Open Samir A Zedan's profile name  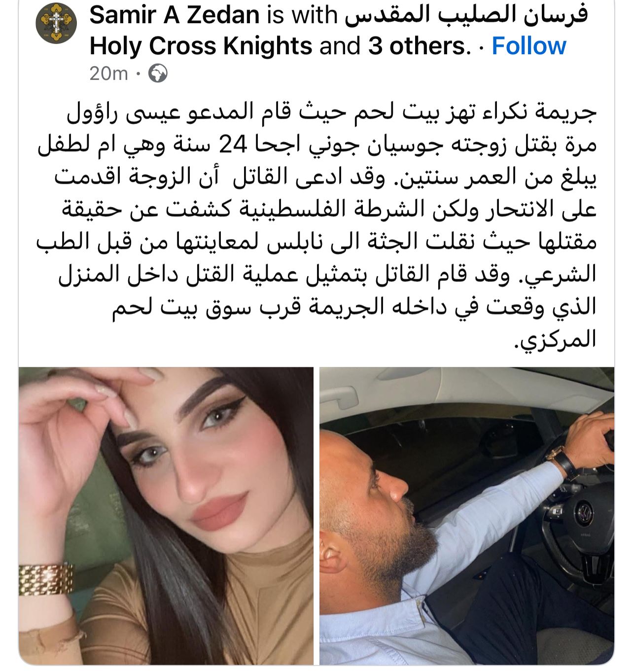tap(175, 15)
